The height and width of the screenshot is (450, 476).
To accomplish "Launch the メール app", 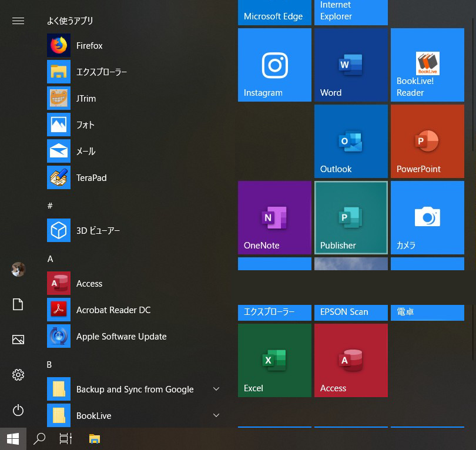I will [135, 151].
